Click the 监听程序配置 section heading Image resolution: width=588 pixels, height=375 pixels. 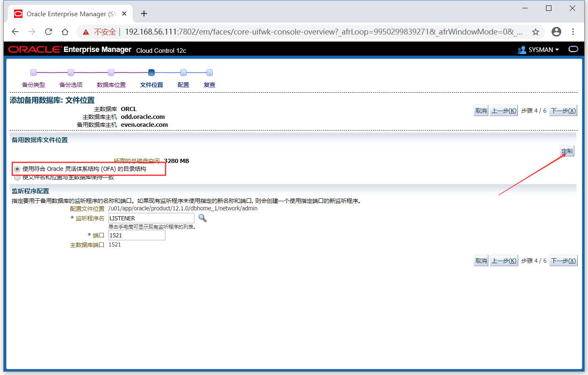click(x=30, y=191)
